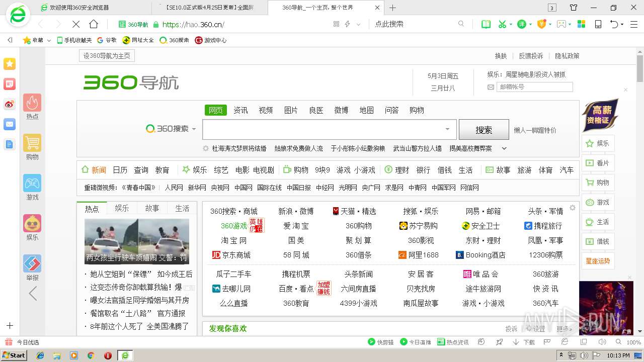Click the orange shield wallet icon

click(541, 24)
